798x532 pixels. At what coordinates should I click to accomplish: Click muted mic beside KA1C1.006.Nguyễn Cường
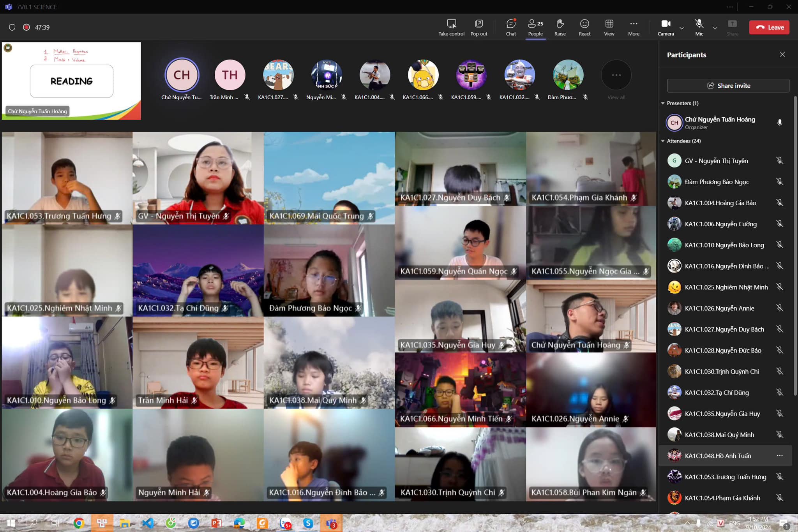click(x=780, y=224)
